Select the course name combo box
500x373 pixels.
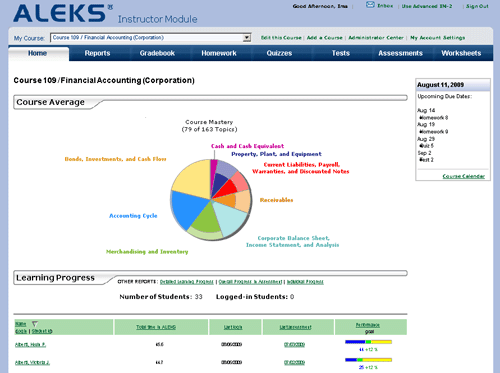click(x=150, y=38)
